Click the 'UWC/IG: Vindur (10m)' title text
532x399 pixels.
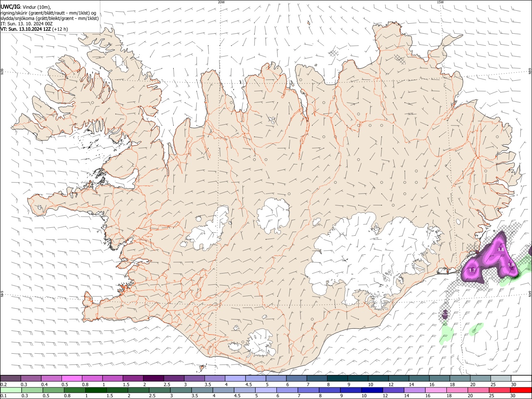(26, 7)
